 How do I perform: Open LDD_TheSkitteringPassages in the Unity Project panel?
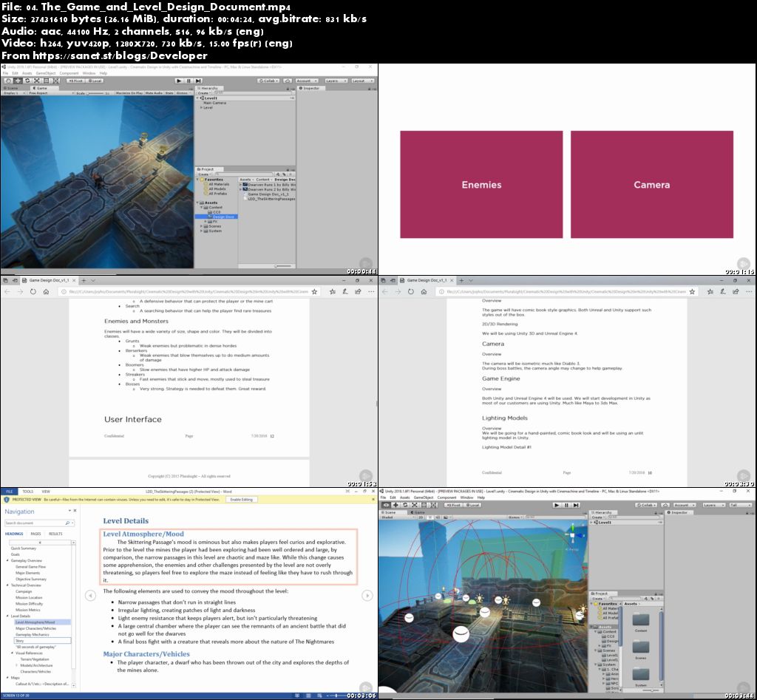point(271,199)
